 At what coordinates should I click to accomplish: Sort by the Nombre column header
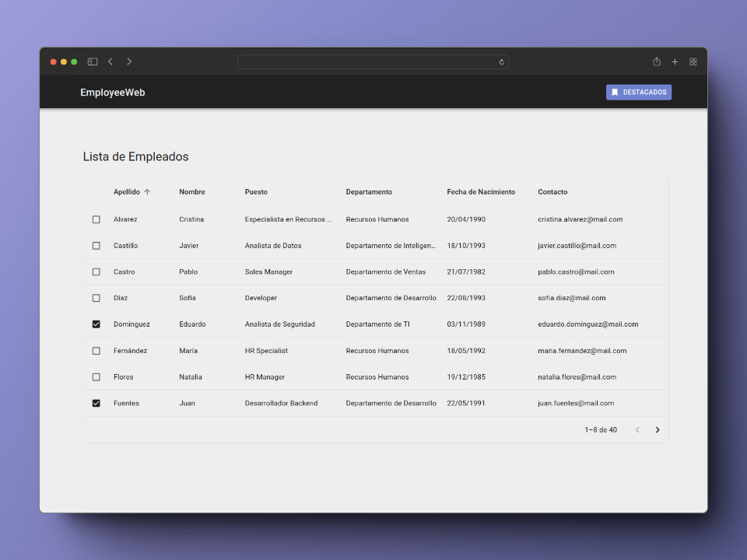192,192
